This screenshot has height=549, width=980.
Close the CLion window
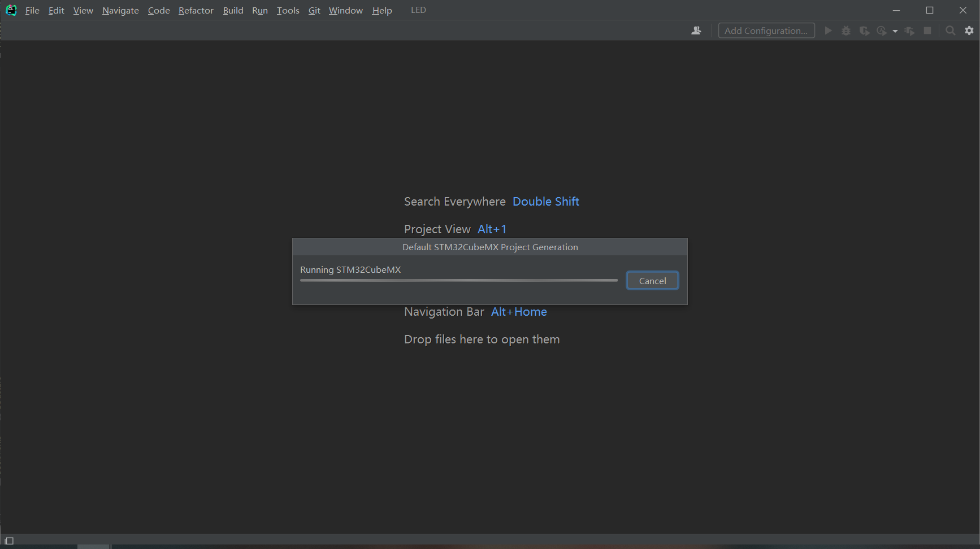pos(963,10)
